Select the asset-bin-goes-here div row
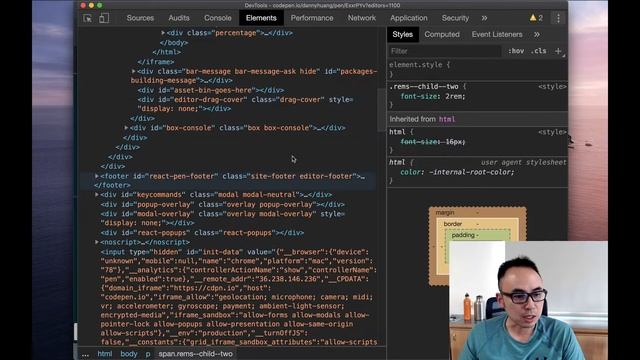Screen dimensions: 640x360 (x=211, y=90)
